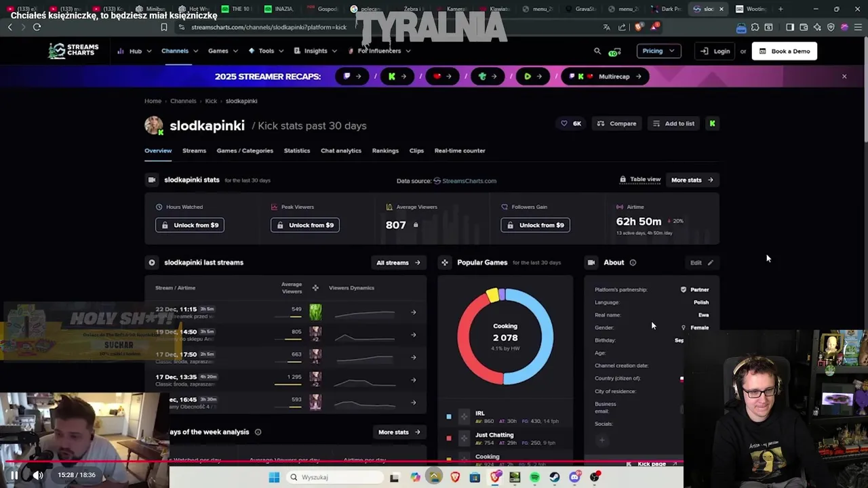Open arrow for 17 Dec 17:50 stream
Screen dimensions: 868x488
(414, 357)
